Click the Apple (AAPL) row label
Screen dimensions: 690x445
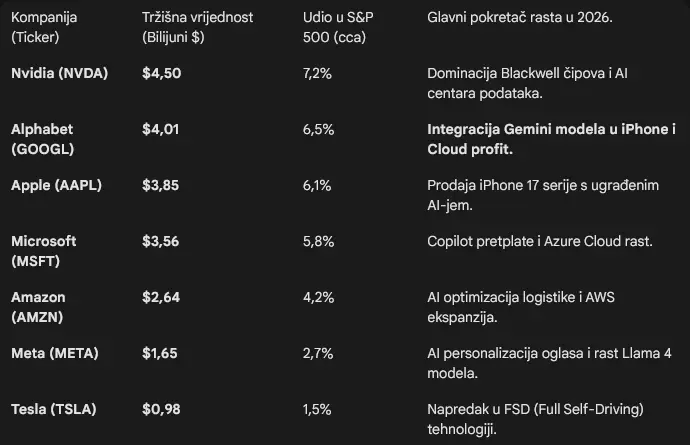56,186
